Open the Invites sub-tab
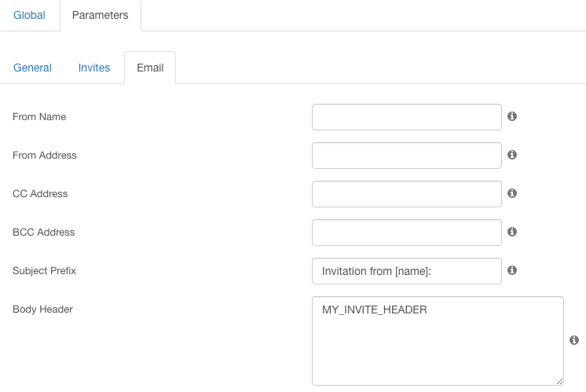The image size is (586, 392). pos(94,68)
